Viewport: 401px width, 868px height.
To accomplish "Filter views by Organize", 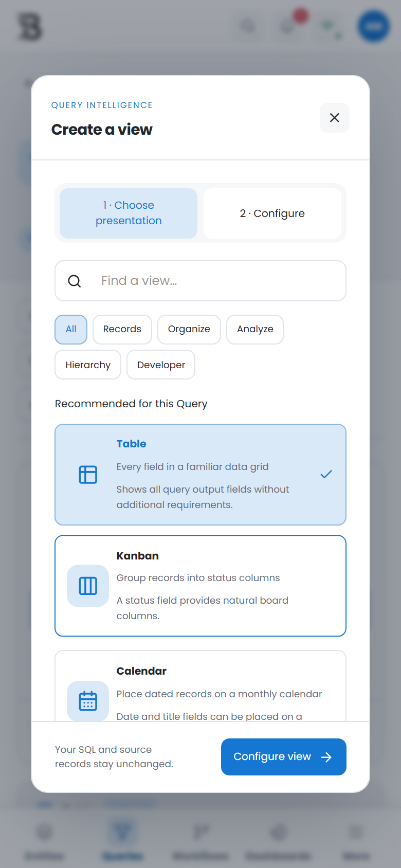I will pos(189,329).
